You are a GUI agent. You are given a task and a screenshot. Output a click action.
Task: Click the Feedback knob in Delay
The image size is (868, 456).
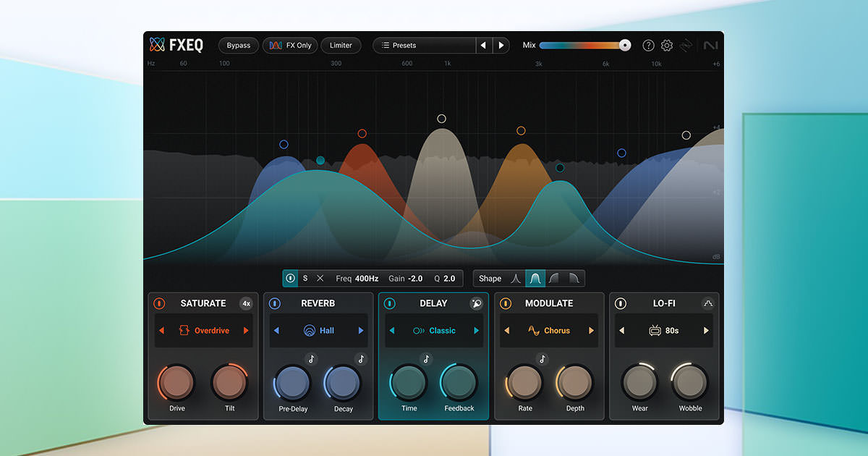pyautogui.click(x=459, y=383)
